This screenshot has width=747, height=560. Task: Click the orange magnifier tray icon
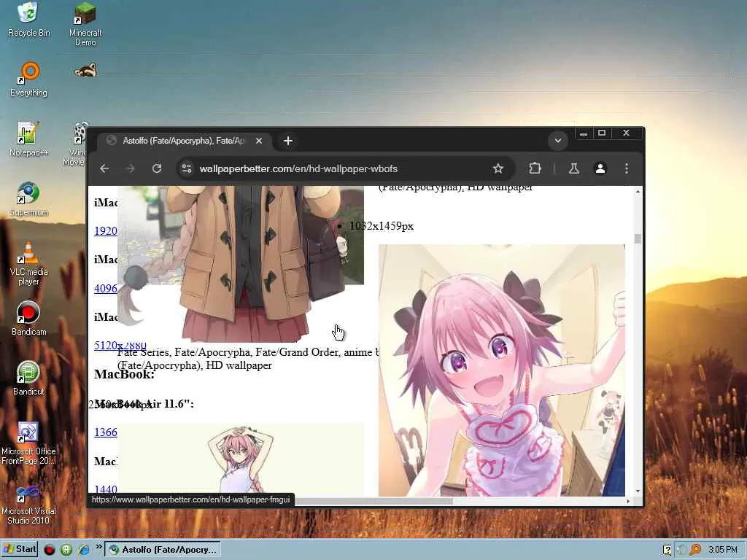[695, 550]
